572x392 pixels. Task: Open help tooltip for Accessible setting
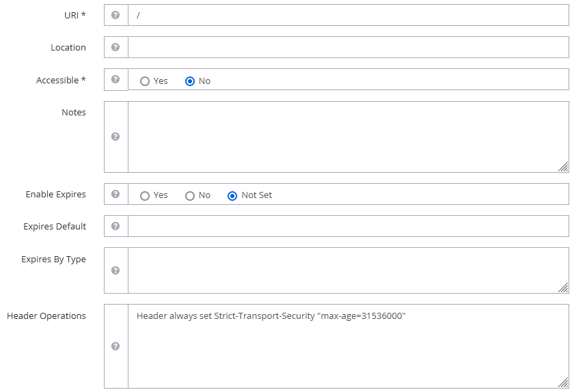pyautogui.click(x=115, y=79)
